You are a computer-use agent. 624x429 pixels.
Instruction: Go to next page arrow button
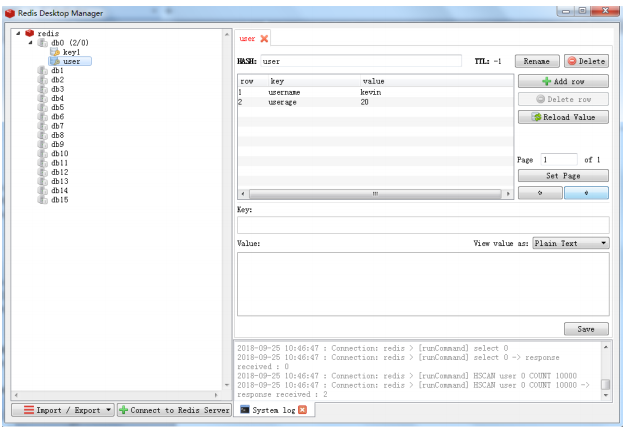pyautogui.click(x=586, y=193)
